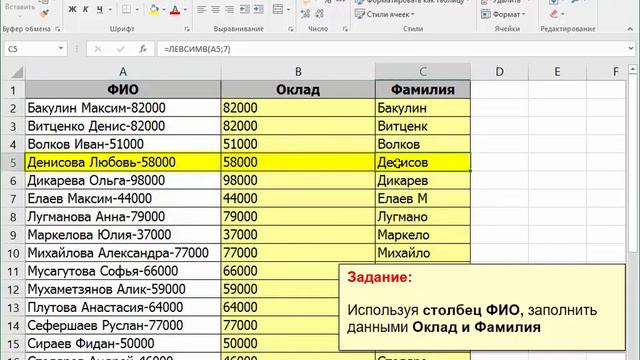
Task: Open Name Box dropdown arrow
Action: (x=61, y=49)
